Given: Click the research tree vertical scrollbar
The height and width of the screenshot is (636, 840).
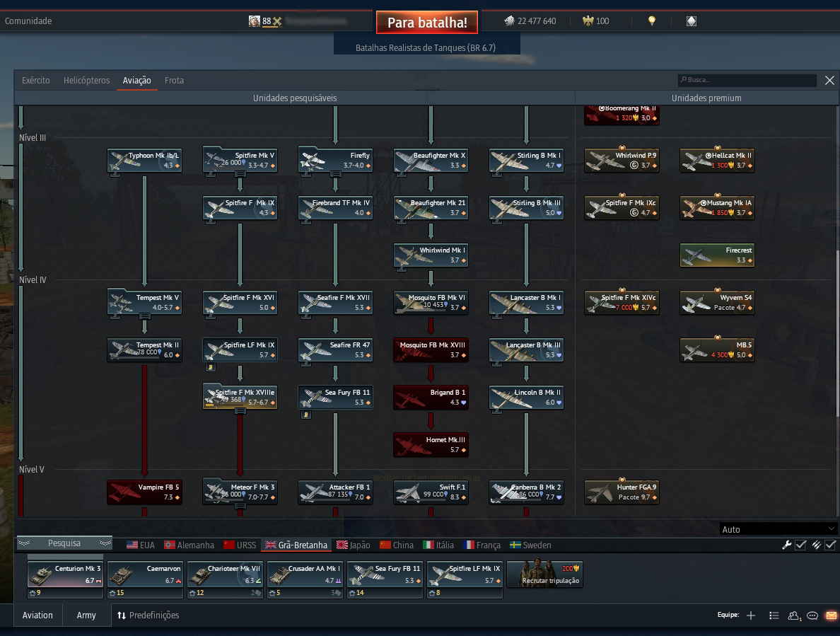Looking at the screenshot, I should coord(837,262).
